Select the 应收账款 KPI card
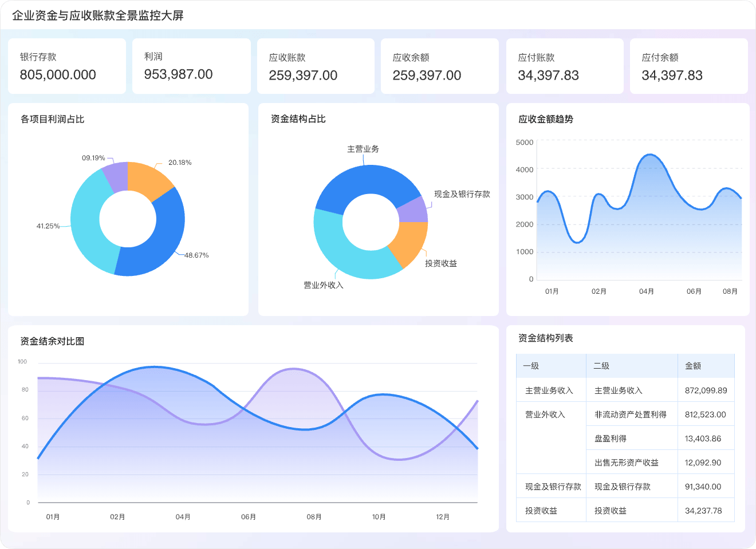 click(x=316, y=66)
